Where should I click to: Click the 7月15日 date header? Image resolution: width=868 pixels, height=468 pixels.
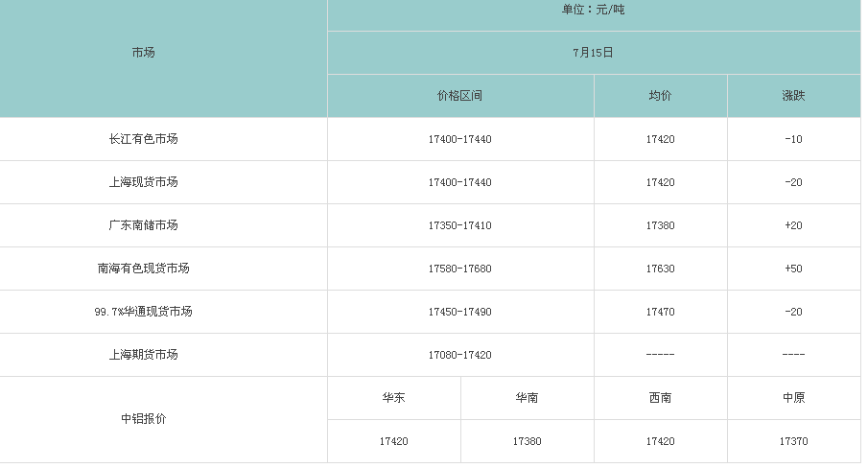(x=593, y=53)
